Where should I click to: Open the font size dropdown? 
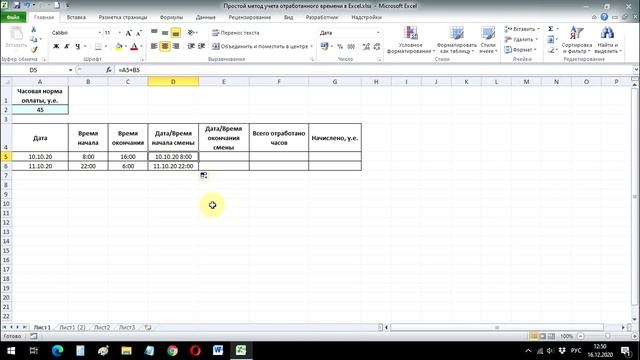120,33
